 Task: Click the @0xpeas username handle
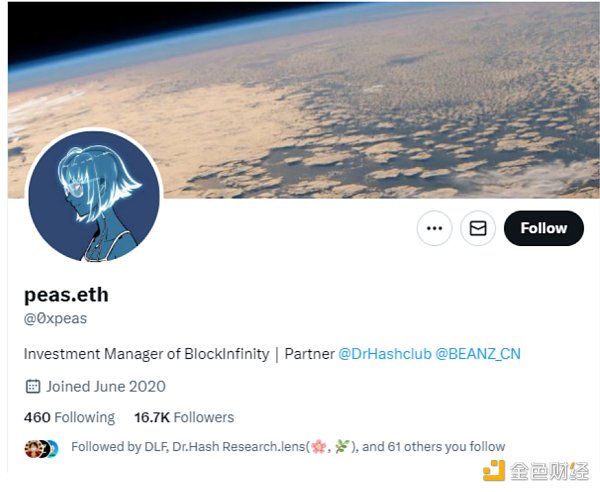pyautogui.click(x=55, y=319)
